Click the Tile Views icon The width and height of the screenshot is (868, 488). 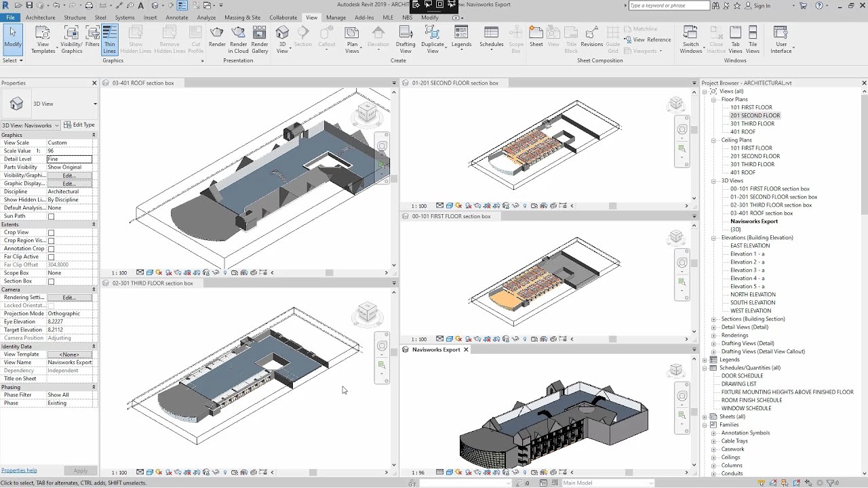coord(753,39)
